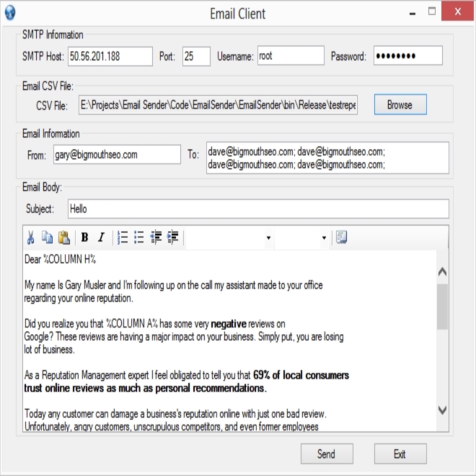The height and width of the screenshot is (476, 476).
Task: Increase indent of the paragraph
Action: (173, 237)
